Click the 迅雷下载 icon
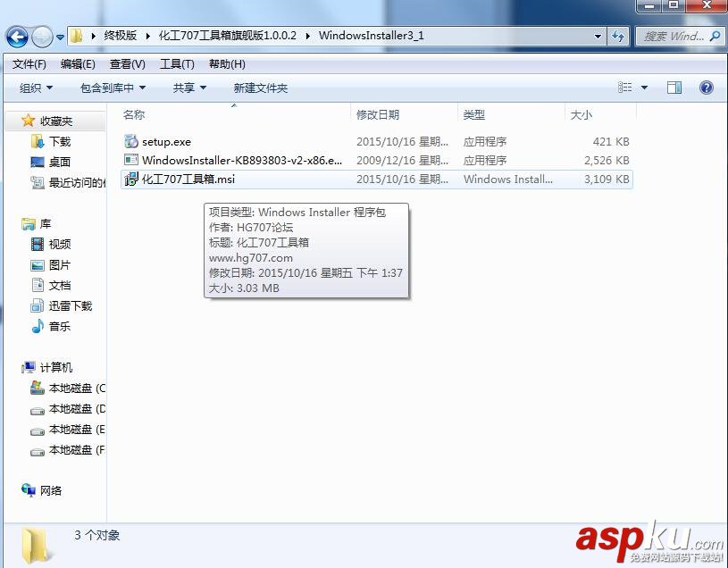 pyautogui.click(x=38, y=305)
